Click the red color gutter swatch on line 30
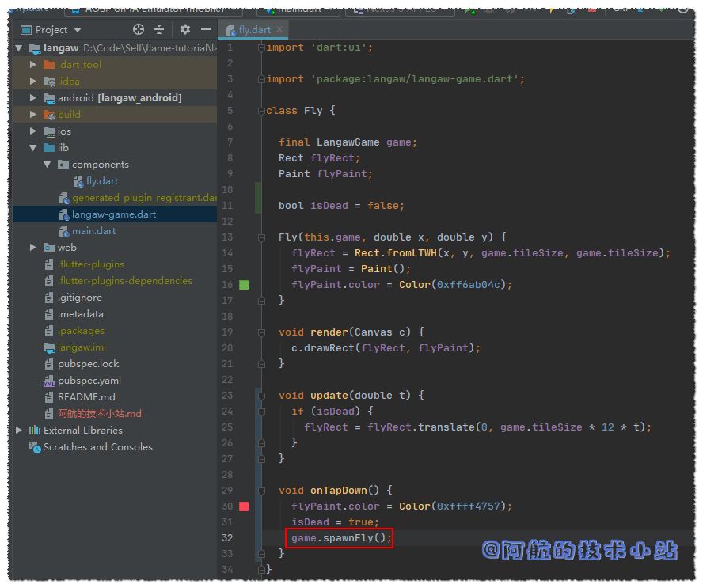Image resolution: width=703 pixels, height=588 pixels. click(x=244, y=506)
